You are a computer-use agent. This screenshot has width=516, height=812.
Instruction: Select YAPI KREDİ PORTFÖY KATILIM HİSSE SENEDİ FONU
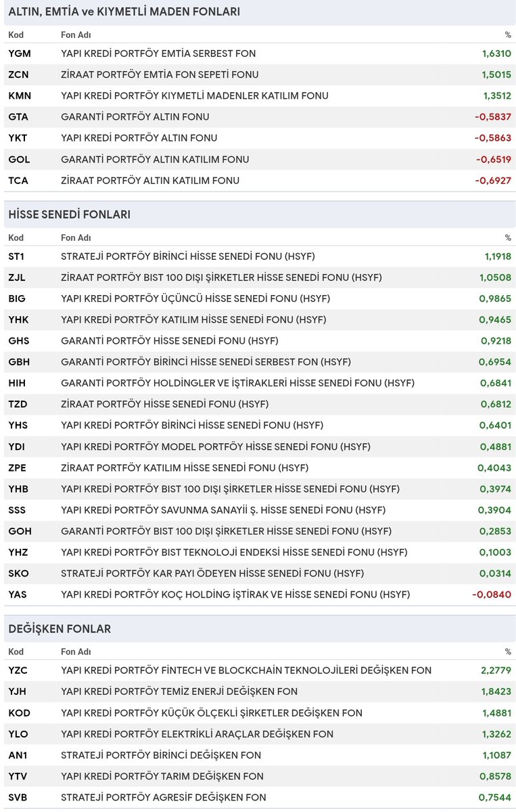[x=193, y=319]
